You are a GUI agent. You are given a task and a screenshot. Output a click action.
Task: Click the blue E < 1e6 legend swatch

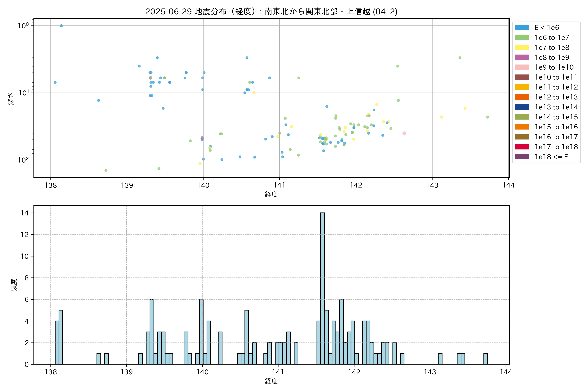[x=522, y=27]
